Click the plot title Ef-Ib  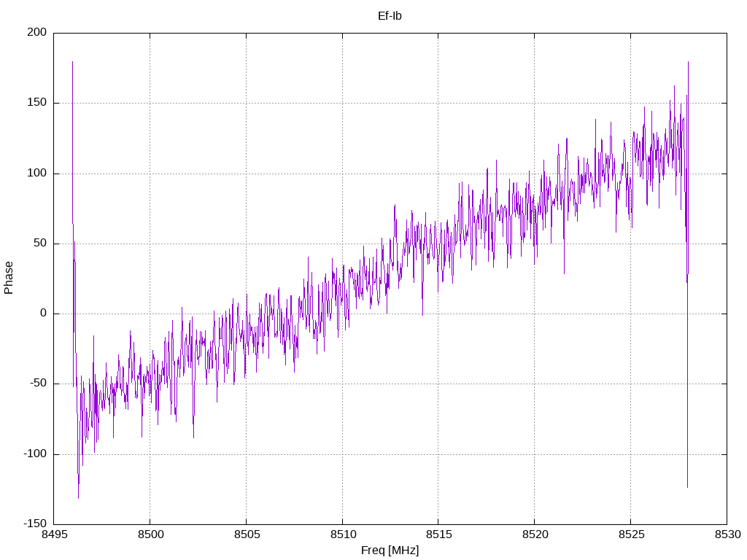(x=390, y=16)
